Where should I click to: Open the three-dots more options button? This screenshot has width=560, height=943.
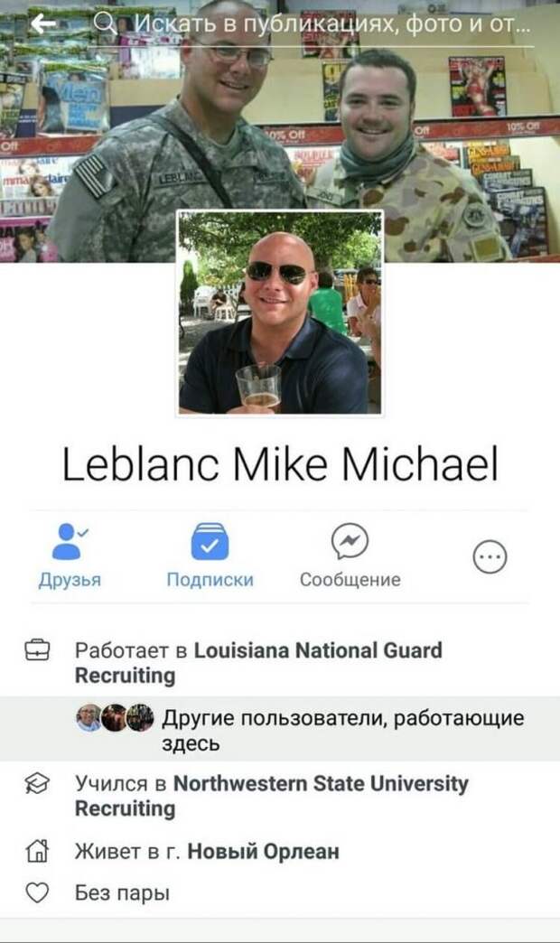pos(490,557)
